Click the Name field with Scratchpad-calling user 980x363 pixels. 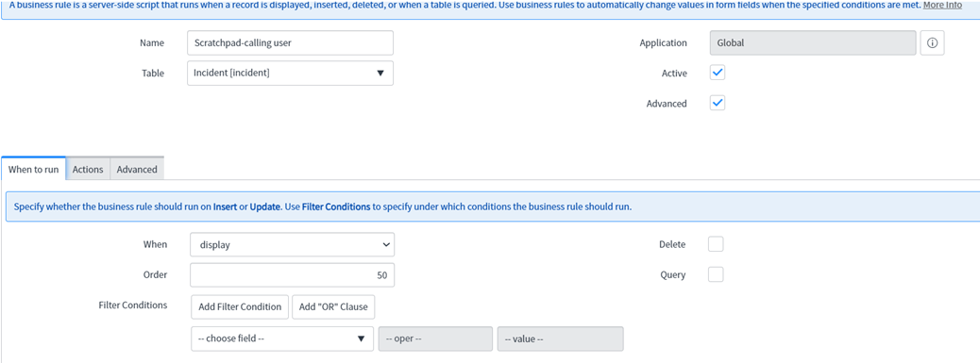coord(290,43)
